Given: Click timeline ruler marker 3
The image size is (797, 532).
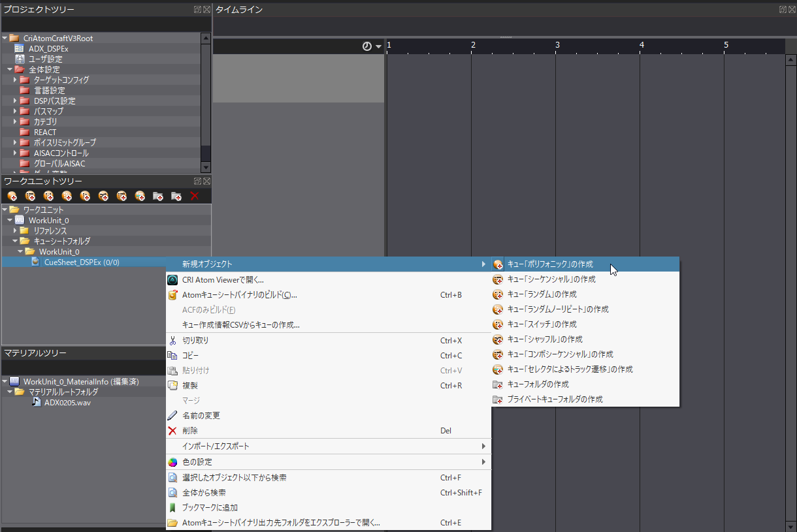Looking at the screenshot, I should 557,45.
